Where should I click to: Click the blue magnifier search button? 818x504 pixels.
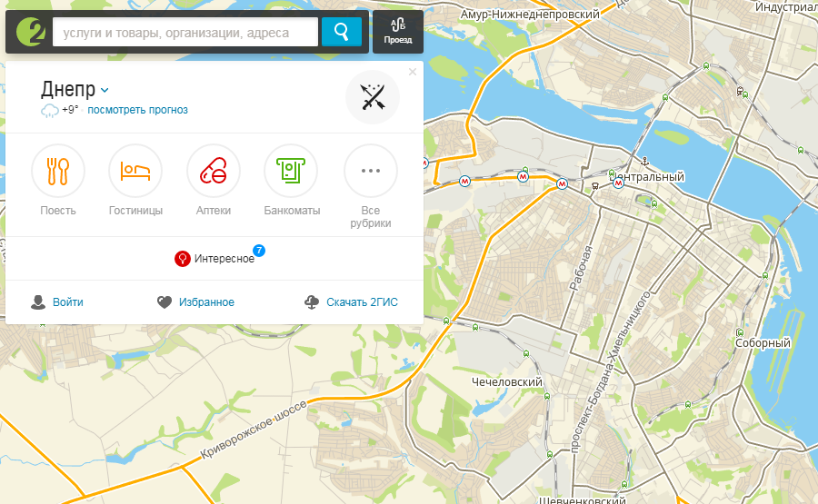342,32
